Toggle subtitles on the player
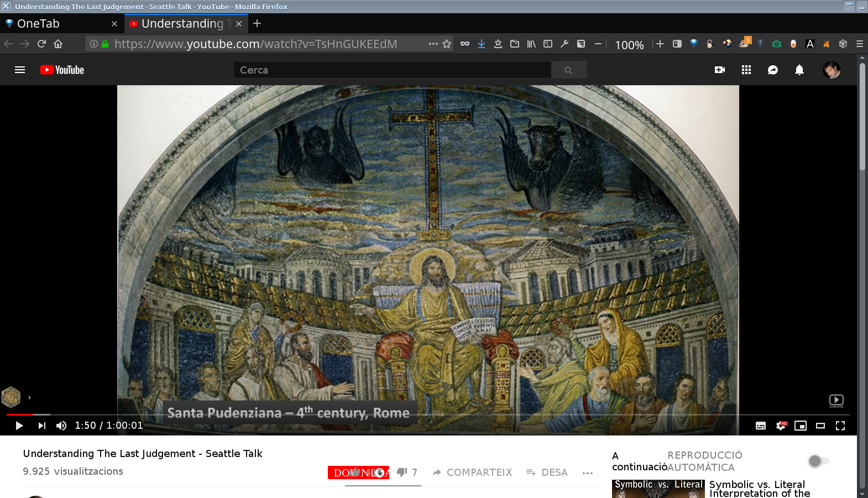The image size is (868, 498). [761, 426]
